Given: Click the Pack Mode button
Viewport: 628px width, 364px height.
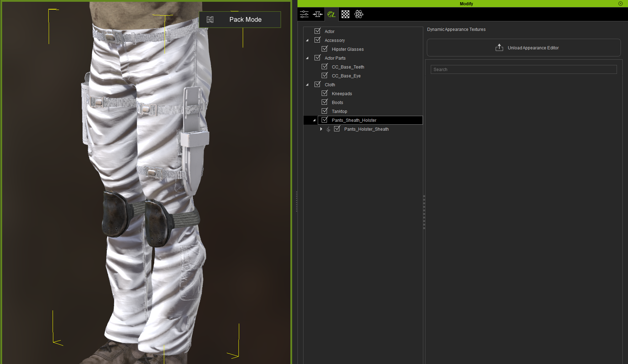Looking at the screenshot, I should [x=240, y=20].
